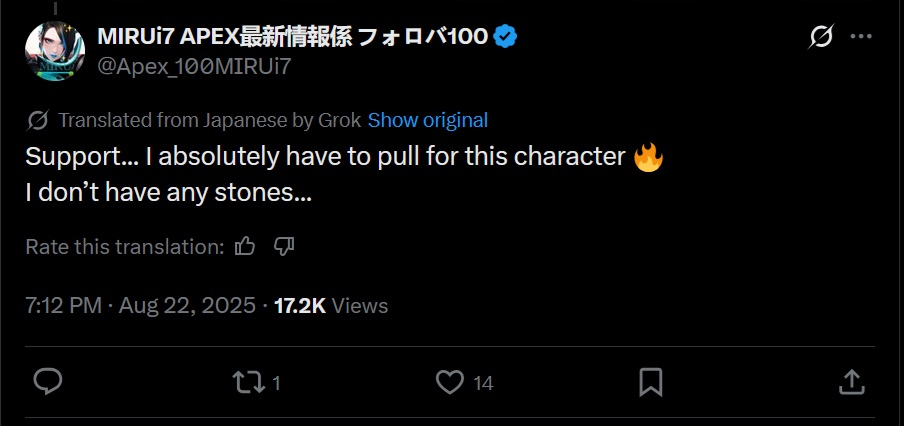
Task: Click the @Apex_100MIRUi7 handle
Action: [194, 67]
